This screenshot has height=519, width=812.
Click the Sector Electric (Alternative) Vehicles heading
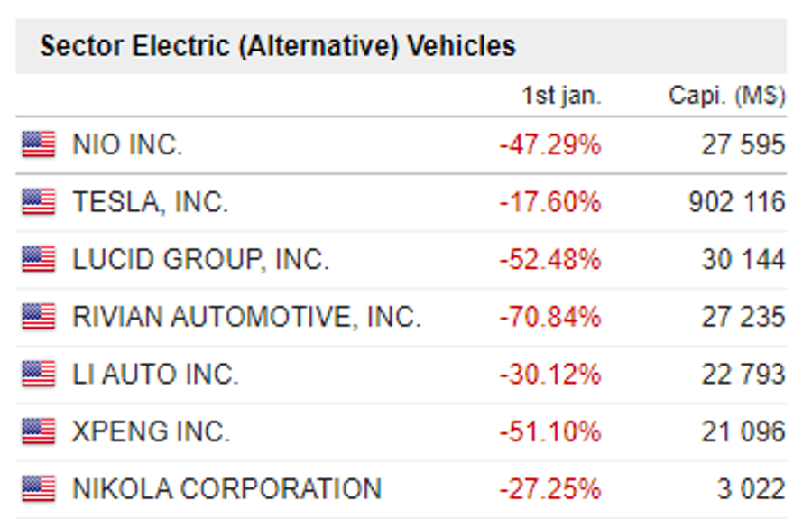(278, 45)
